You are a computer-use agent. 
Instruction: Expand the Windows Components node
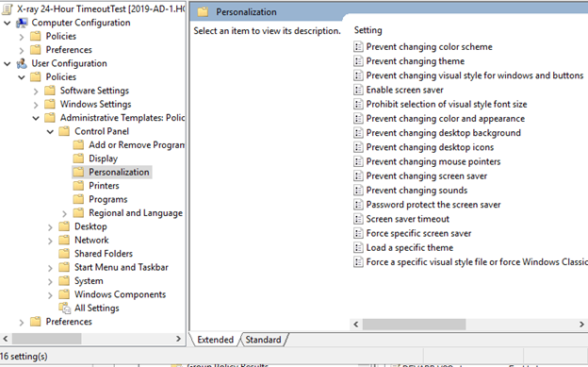click(50, 295)
